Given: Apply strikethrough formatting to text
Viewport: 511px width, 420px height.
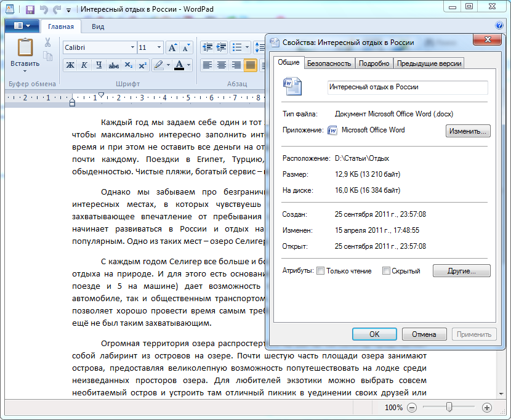Looking at the screenshot, I should click(113, 65).
